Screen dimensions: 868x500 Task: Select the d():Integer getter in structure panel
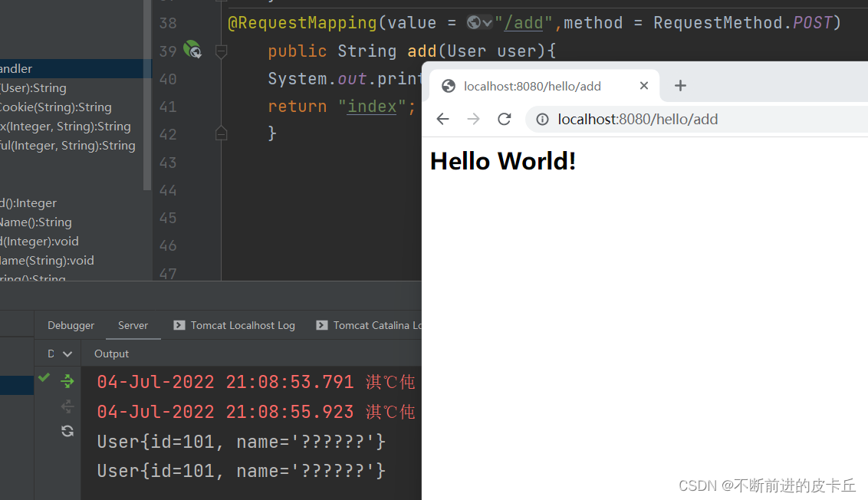coord(28,203)
